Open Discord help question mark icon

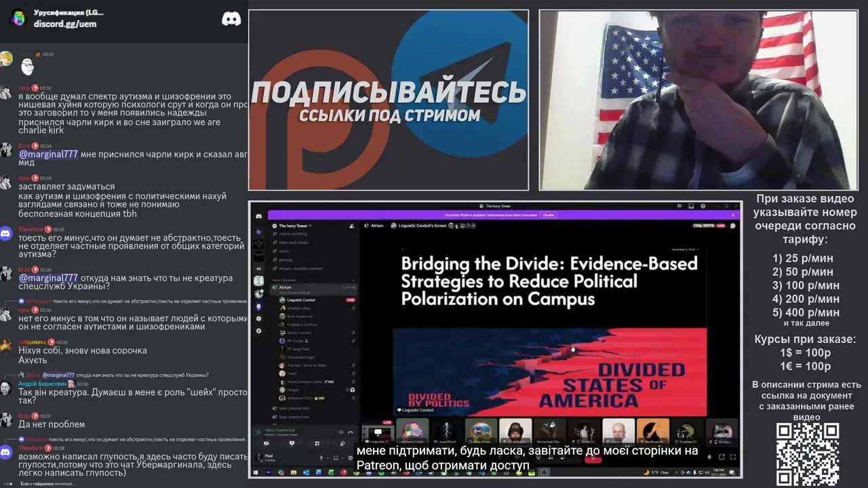[703, 206]
